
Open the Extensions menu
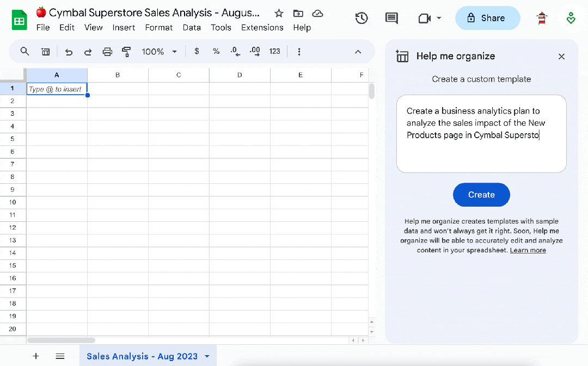(262, 27)
